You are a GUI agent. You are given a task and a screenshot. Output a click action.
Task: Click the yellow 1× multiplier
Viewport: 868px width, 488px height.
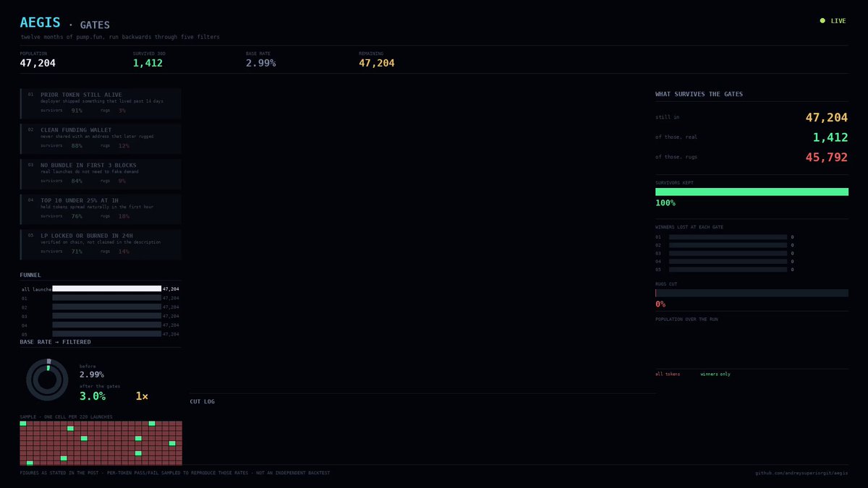[x=142, y=396]
